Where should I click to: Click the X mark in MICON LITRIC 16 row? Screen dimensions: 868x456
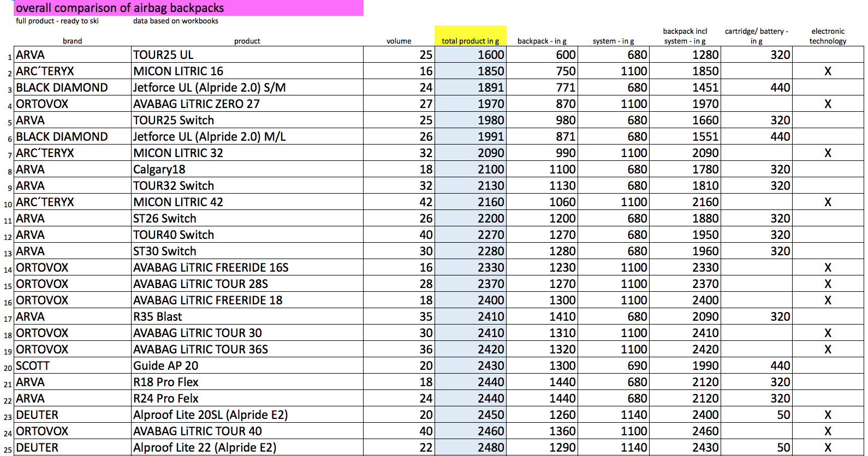tap(828, 71)
